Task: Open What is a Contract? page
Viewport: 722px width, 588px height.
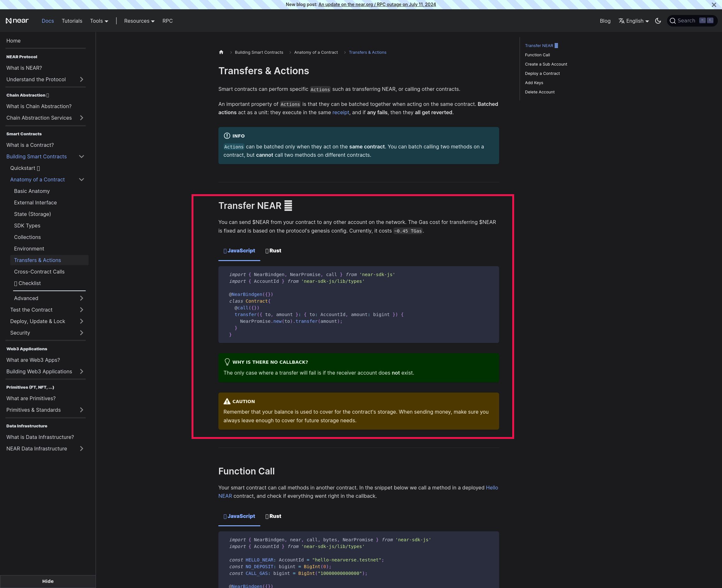Action: tap(30, 145)
